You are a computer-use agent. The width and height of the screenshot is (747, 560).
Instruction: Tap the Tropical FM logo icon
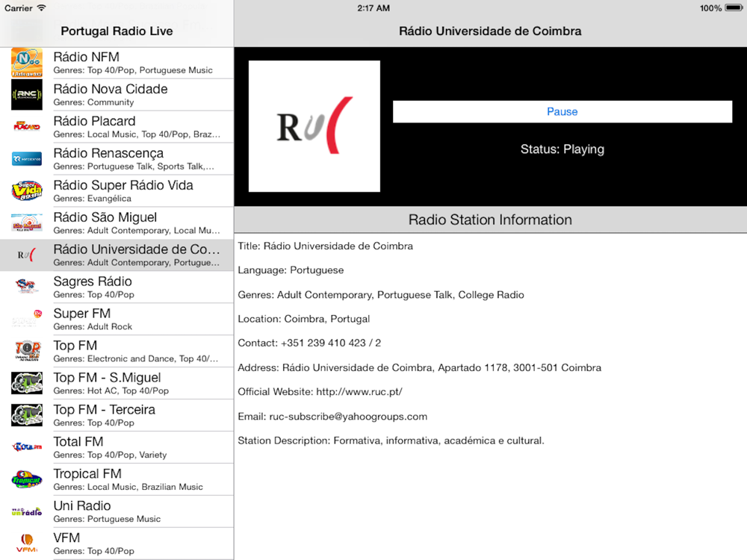(x=27, y=479)
